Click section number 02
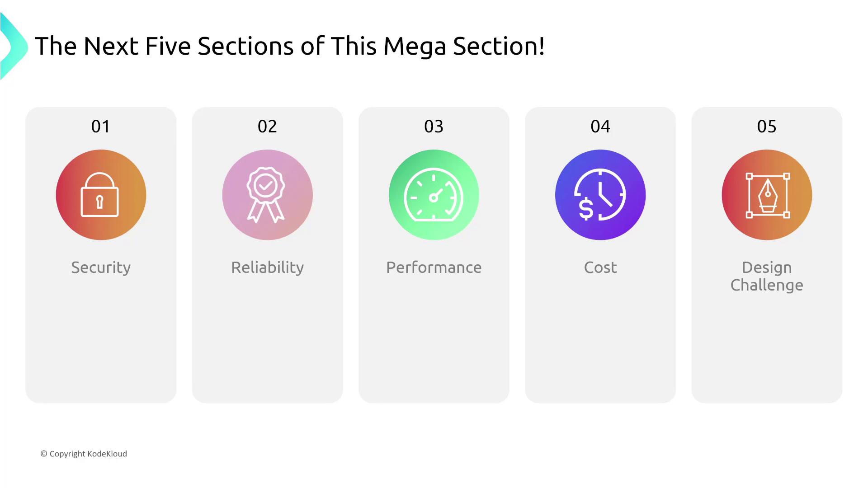The width and height of the screenshot is (868, 488). click(x=267, y=127)
